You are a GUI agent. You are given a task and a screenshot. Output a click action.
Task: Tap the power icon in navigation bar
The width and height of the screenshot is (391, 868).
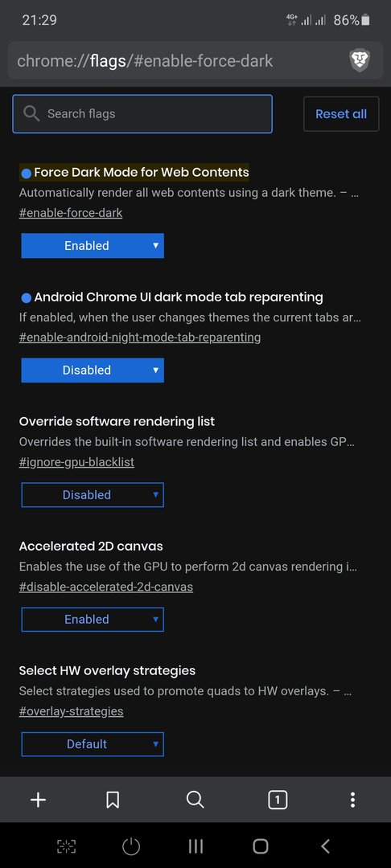(130, 845)
